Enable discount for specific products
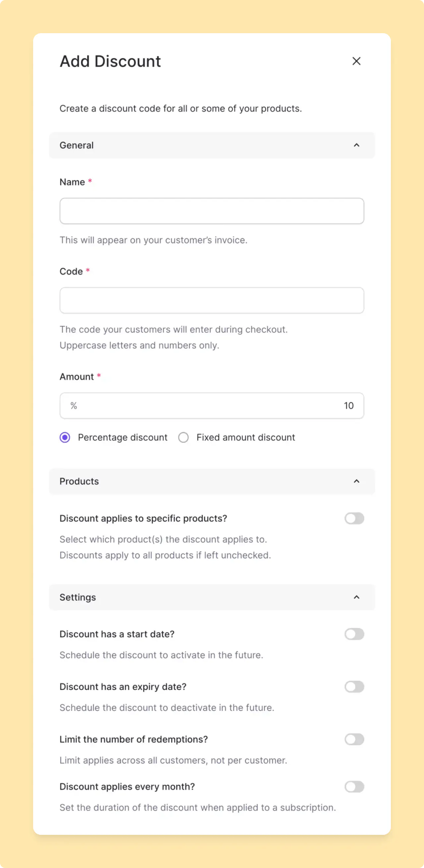The width and height of the screenshot is (424, 868). point(354,518)
